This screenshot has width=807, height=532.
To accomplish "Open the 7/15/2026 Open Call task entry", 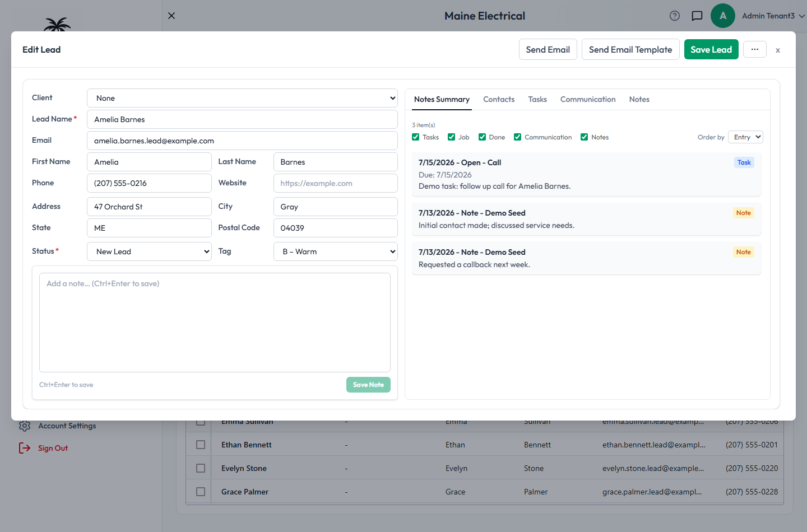I will click(586, 174).
